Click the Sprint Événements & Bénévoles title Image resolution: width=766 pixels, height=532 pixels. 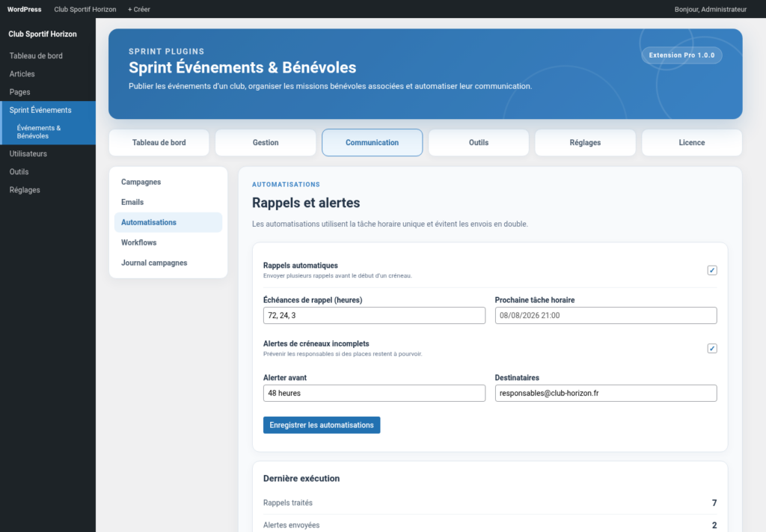[x=242, y=67]
